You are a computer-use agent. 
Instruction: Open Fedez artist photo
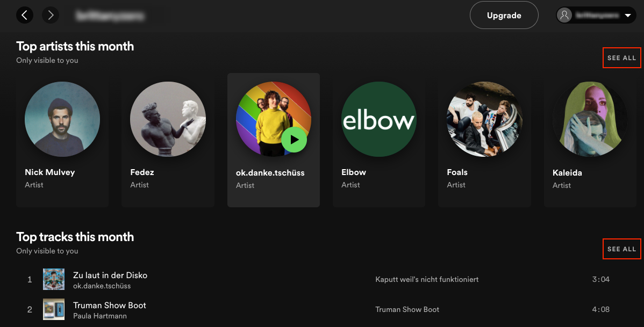coord(168,119)
